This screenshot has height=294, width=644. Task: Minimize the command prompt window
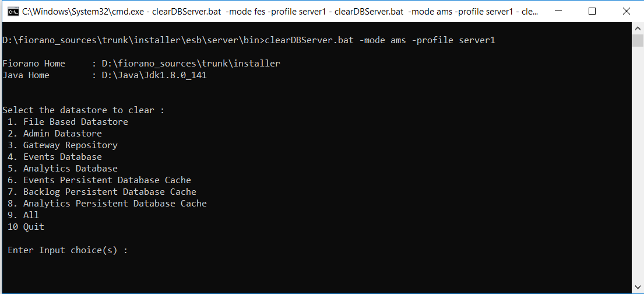pos(557,12)
